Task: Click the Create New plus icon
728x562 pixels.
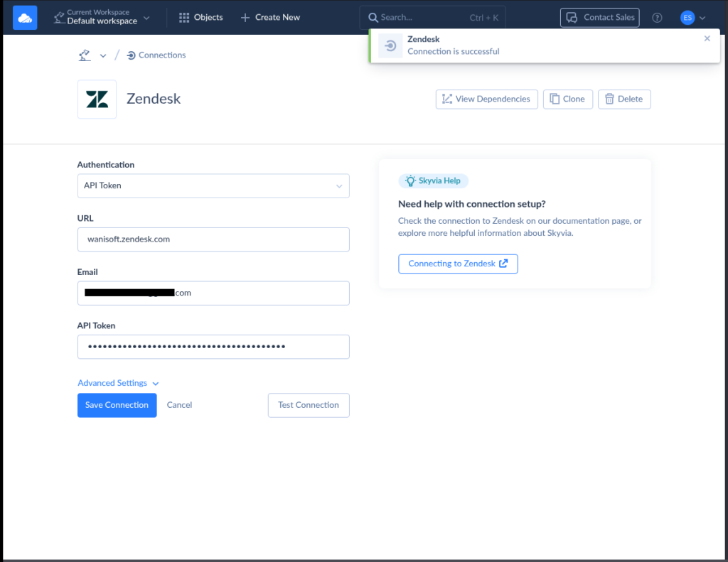Action: click(245, 18)
